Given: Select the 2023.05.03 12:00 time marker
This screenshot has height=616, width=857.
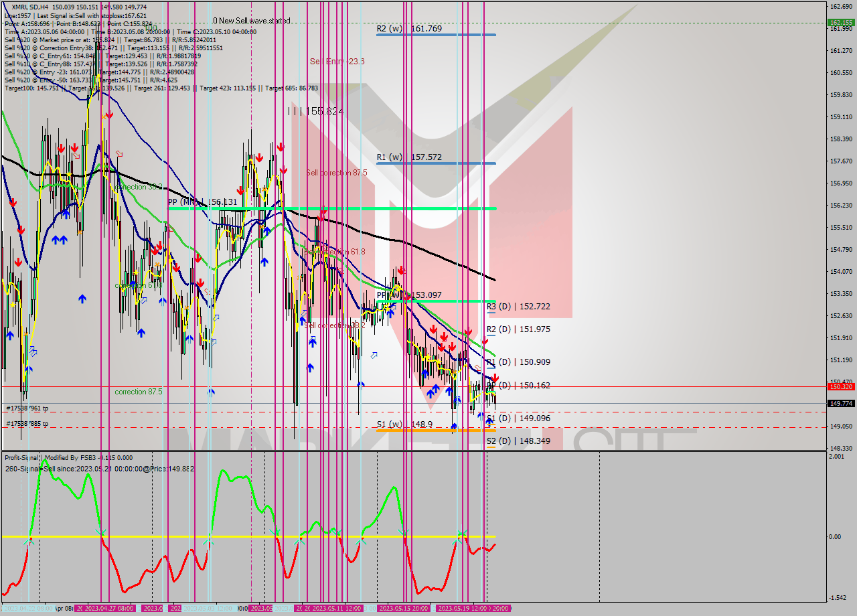Looking at the screenshot, I should 208,608.
